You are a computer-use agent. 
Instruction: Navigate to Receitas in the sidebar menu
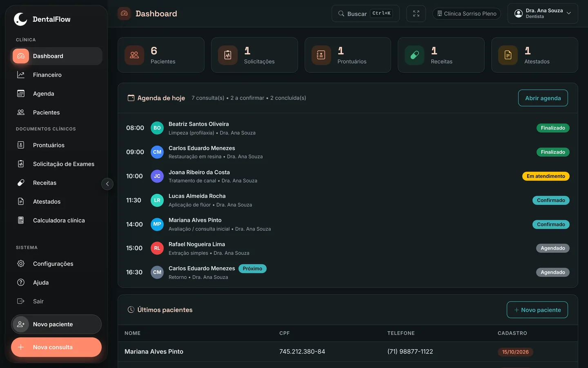(56, 183)
